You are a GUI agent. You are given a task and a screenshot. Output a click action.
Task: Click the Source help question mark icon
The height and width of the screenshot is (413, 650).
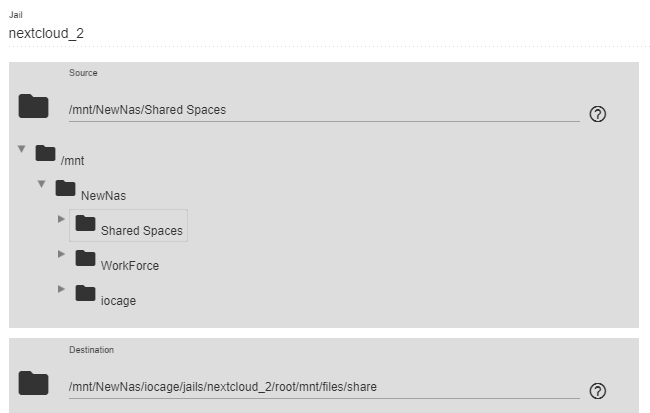click(597, 114)
